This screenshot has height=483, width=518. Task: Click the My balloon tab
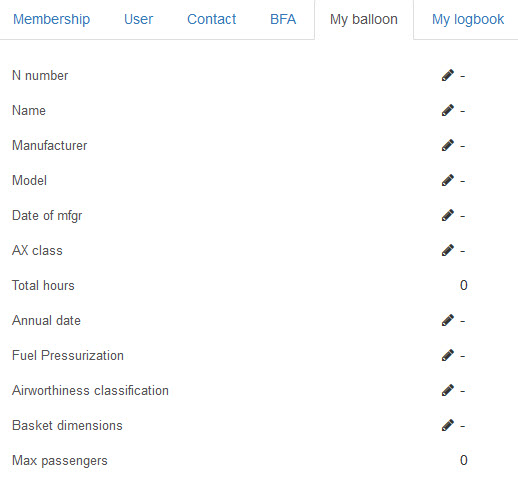(364, 19)
